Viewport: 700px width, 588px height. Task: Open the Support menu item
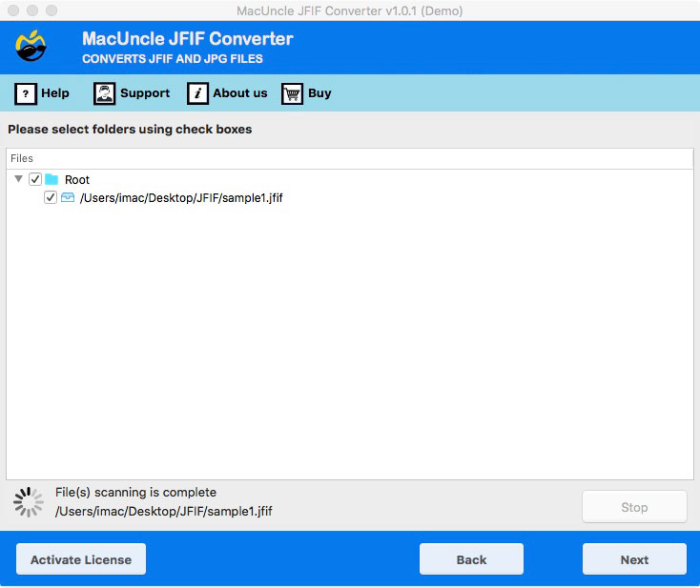145,93
